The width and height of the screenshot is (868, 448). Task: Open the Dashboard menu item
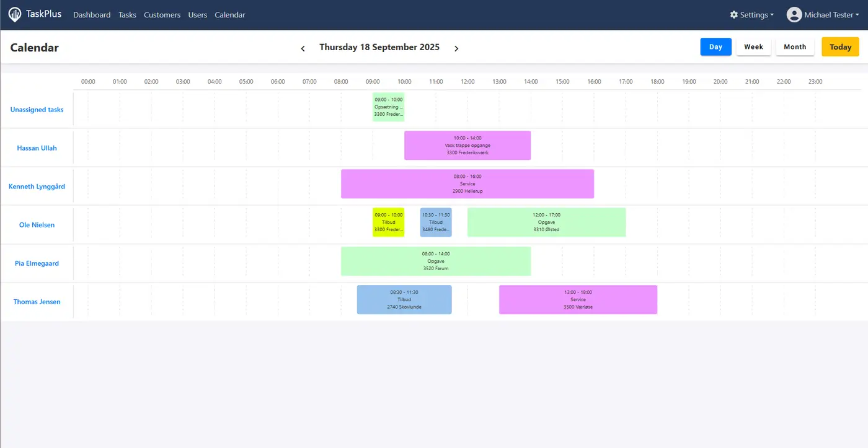click(x=92, y=15)
